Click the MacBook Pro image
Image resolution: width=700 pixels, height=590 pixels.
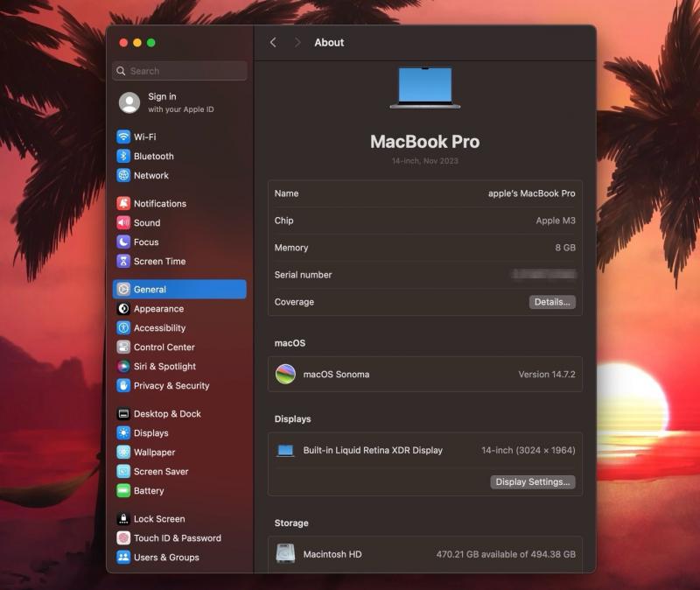(425, 88)
